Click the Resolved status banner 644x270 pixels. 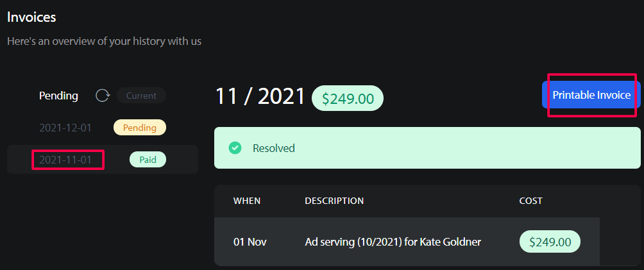coord(427,148)
